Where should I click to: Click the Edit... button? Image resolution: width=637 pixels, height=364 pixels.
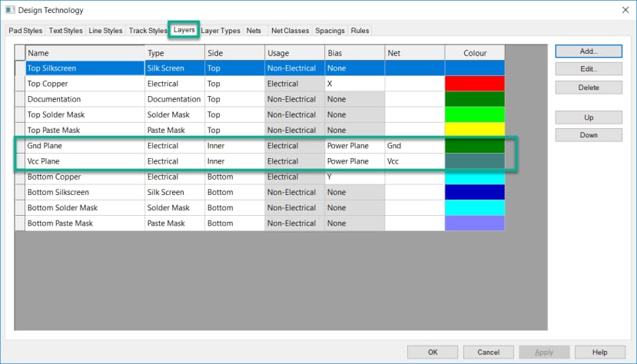589,69
